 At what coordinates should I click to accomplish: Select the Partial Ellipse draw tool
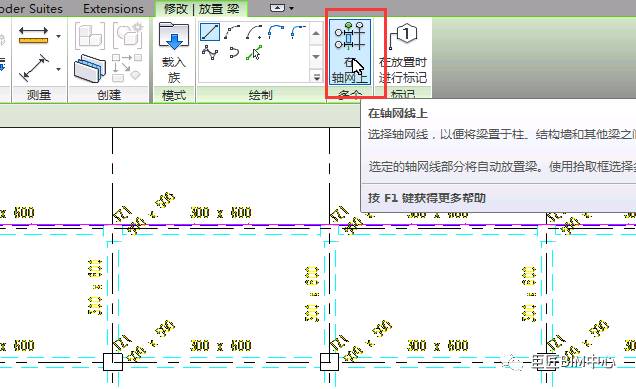click(233, 53)
